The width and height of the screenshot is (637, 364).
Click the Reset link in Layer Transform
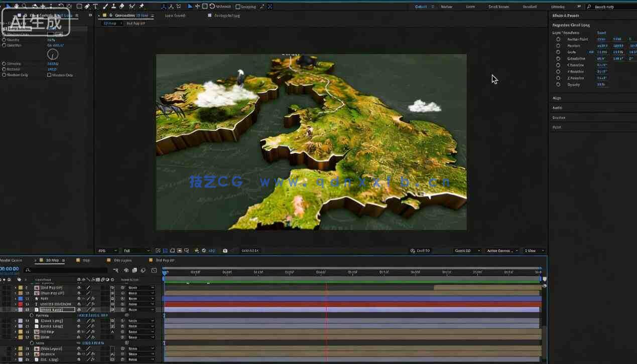[601, 33]
